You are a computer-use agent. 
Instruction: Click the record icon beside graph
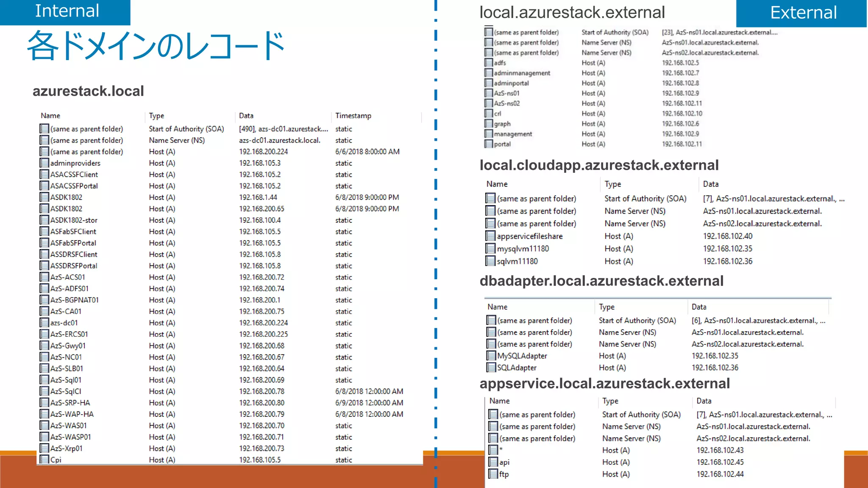point(489,124)
